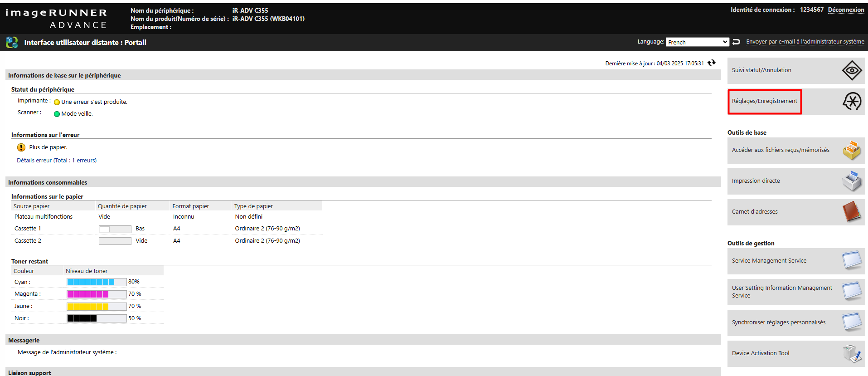Click the Device Activation Tool icon
Image resolution: width=868 pixels, height=376 pixels.
click(x=852, y=353)
